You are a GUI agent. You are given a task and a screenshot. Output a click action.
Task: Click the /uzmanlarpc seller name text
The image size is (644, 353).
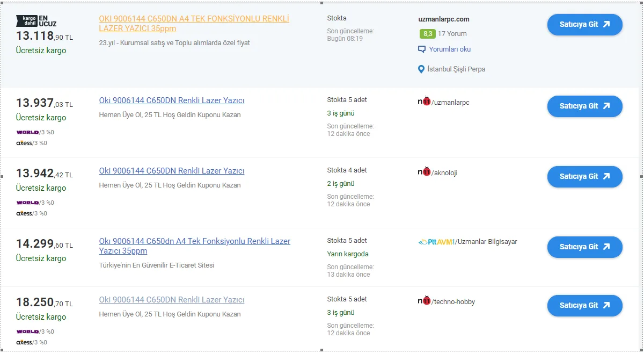450,103
